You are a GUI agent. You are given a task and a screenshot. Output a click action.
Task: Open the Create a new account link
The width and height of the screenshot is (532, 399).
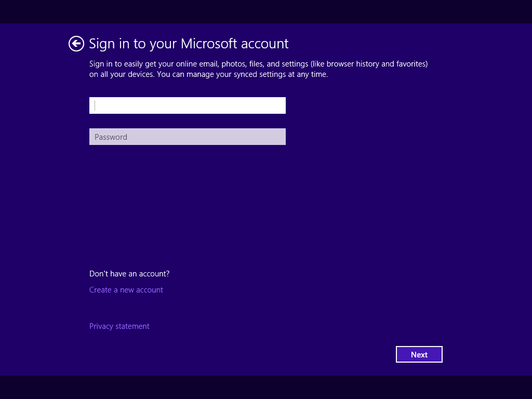click(126, 290)
